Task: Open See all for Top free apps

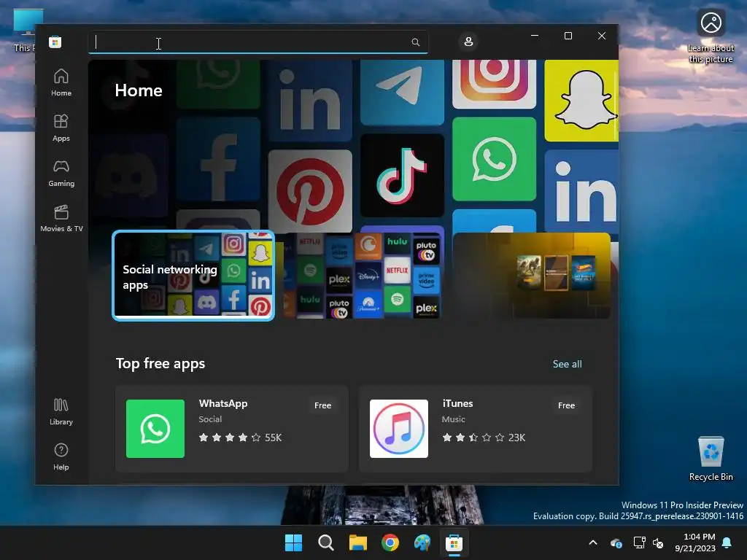Action: tap(567, 364)
